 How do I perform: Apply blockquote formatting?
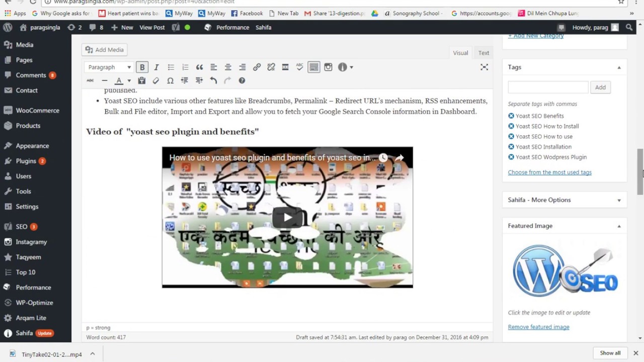(199, 67)
